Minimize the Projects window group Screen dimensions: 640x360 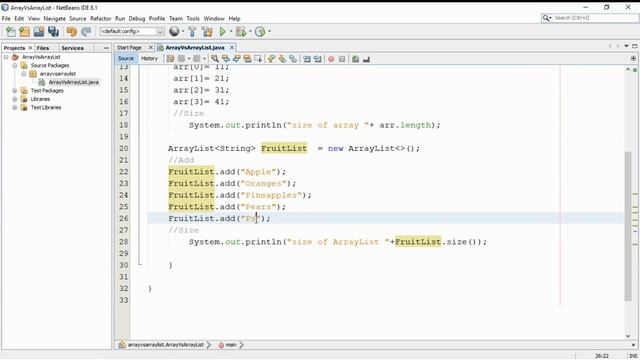coord(106,48)
